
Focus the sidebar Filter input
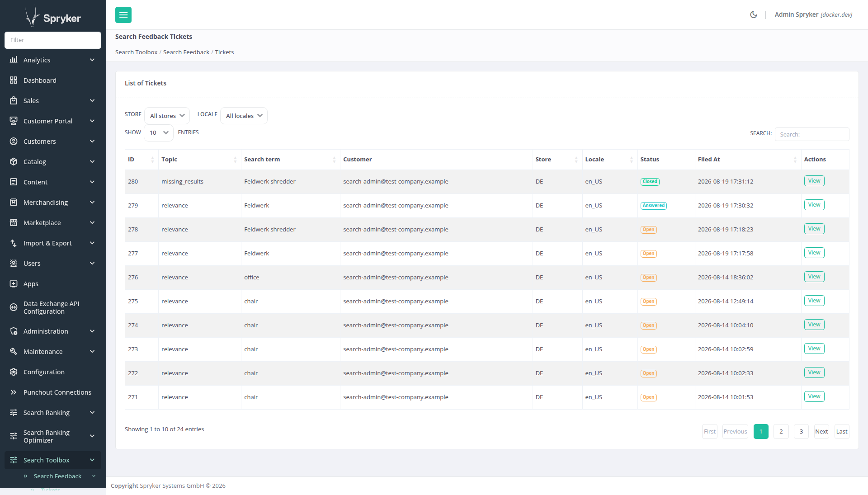coord(53,40)
